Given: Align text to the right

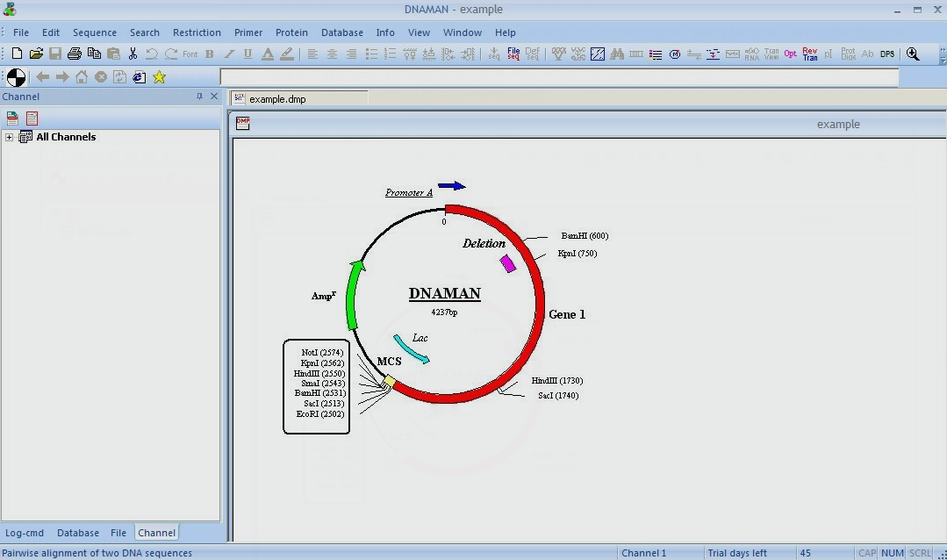Looking at the screenshot, I should 351,54.
